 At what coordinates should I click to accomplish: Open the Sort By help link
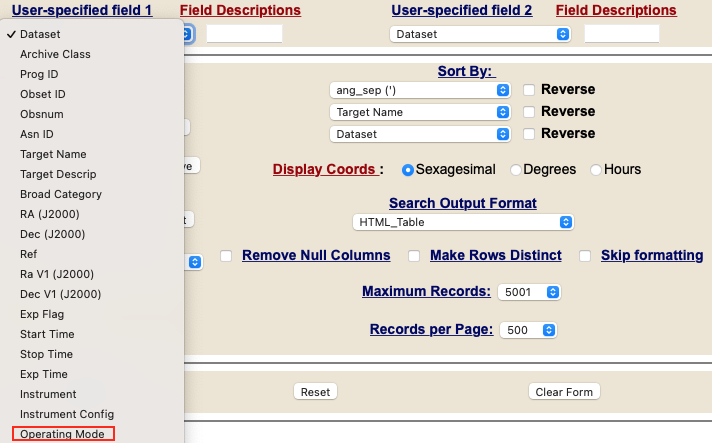pos(466,71)
